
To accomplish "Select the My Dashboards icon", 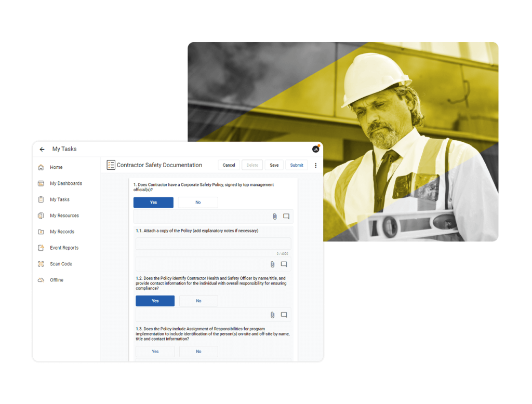I will click(41, 183).
